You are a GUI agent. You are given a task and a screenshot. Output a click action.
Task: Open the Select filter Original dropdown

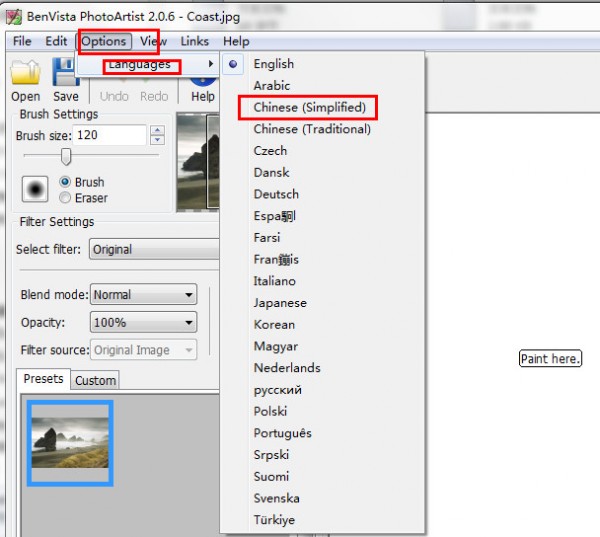(x=155, y=250)
